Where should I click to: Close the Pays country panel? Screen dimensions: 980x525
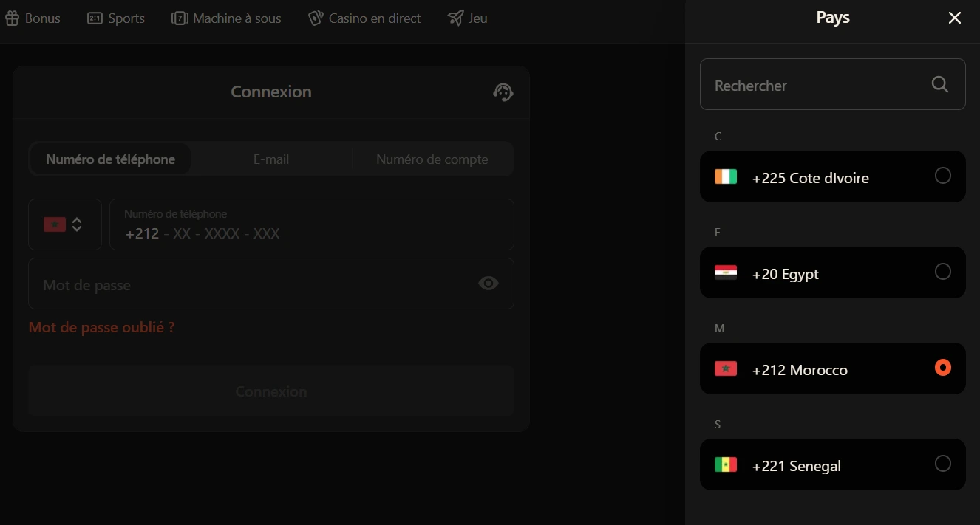[955, 18]
